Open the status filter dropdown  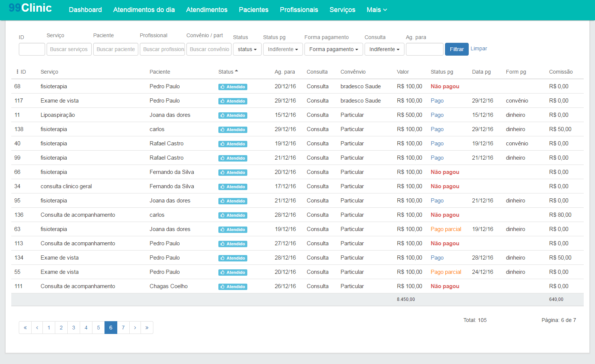click(247, 49)
